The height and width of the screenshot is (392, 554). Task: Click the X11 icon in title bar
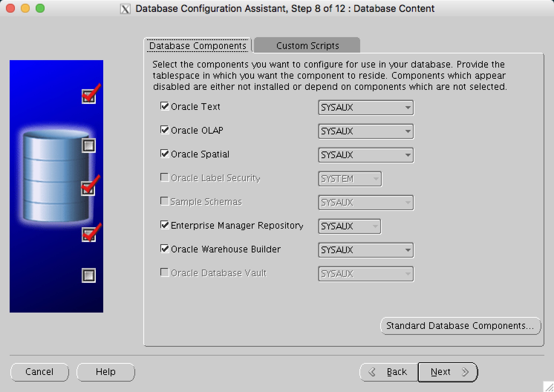(126, 9)
